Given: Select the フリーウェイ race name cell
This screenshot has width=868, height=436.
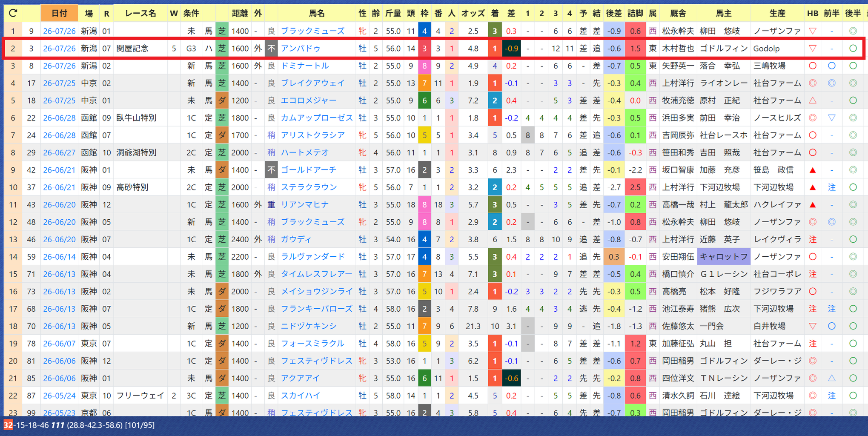Looking at the screenshot, I should point(140,396).
